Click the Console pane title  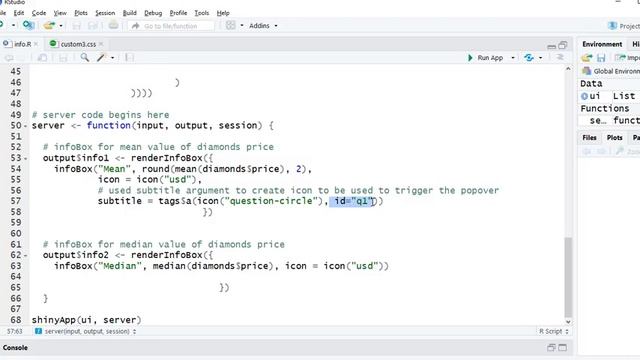tap(15, 348)
